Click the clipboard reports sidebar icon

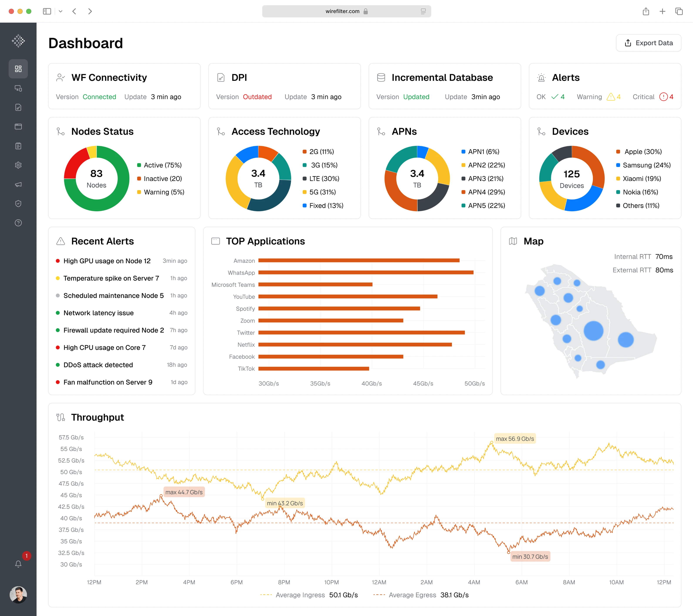(18, 146)
